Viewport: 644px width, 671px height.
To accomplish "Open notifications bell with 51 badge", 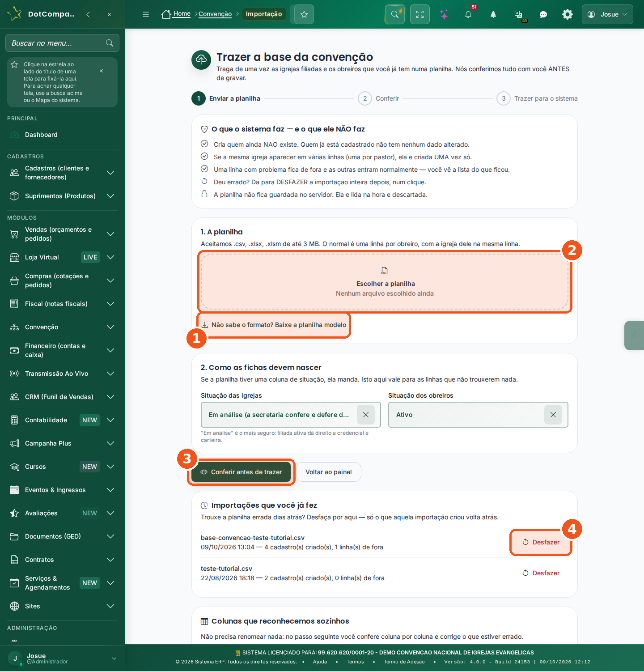I will click(468, 14).
